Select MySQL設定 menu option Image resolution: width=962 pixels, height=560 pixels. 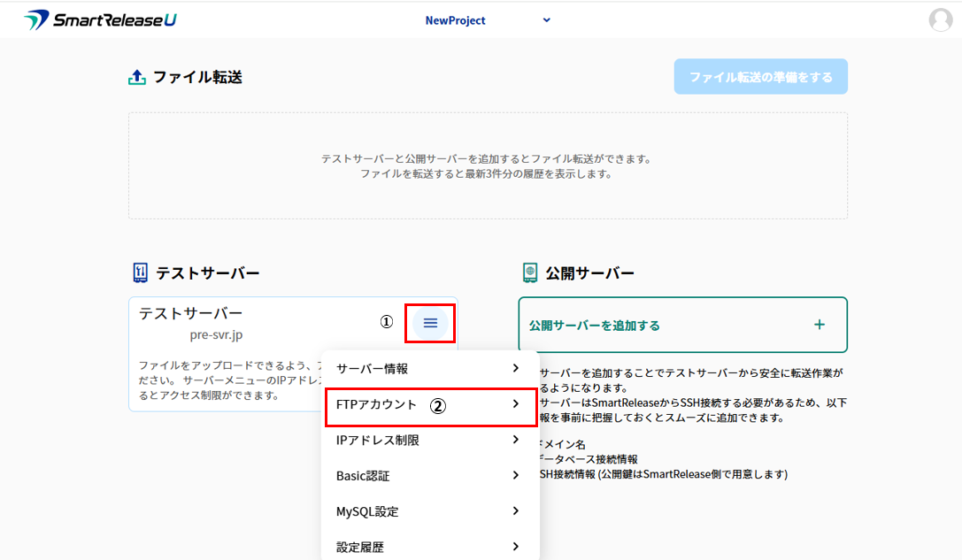point(367,511)
